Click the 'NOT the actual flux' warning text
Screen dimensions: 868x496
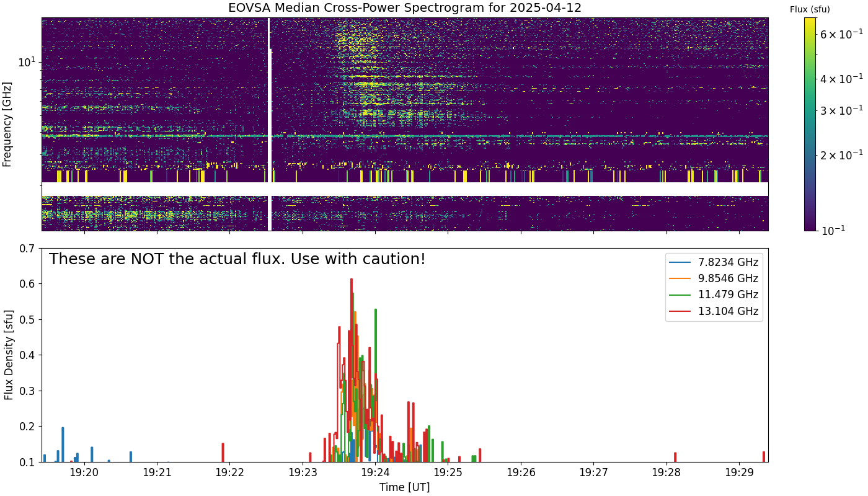(x=237, y=259)
